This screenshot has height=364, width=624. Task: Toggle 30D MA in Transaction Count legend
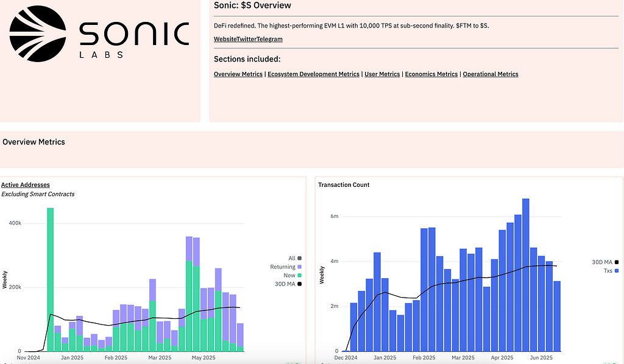(605, 262)
